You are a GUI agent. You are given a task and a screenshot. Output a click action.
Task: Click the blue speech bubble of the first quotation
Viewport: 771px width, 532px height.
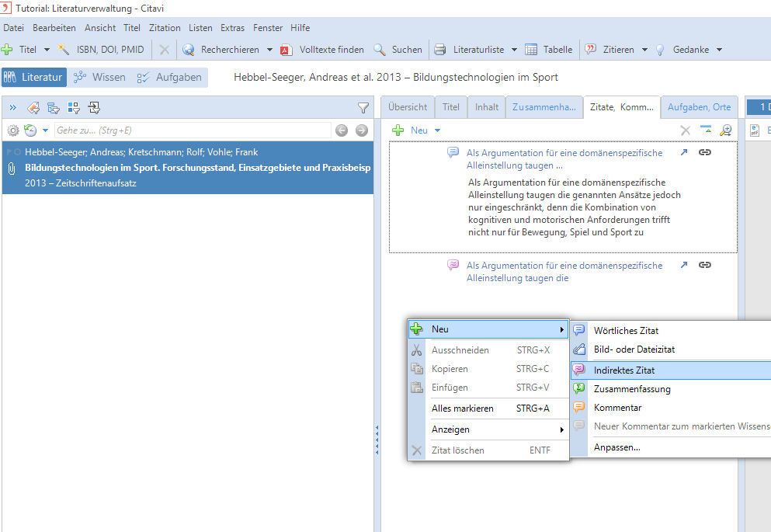[453, 152]
